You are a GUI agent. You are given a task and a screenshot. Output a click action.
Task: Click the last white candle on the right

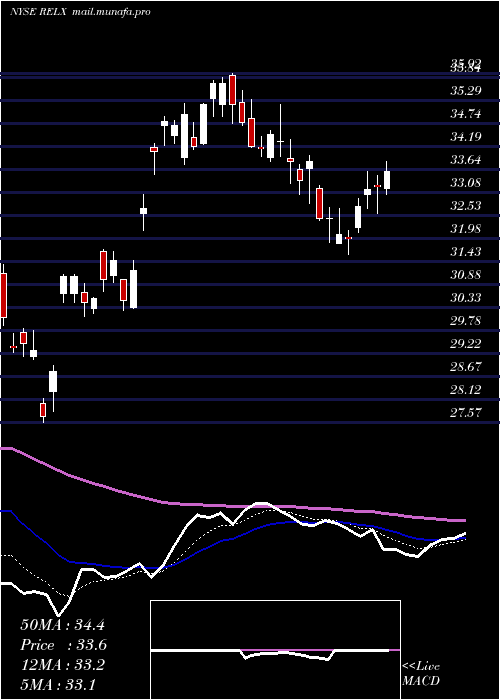387,179
